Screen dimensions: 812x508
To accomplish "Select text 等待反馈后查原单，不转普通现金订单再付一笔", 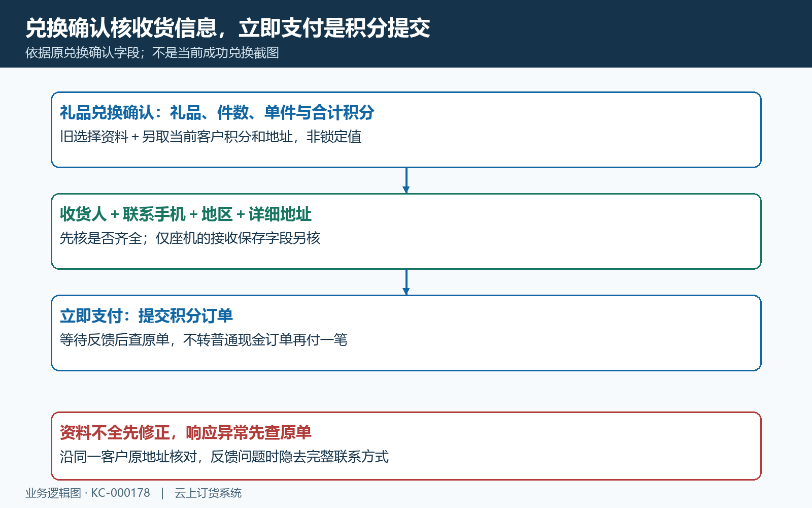I will click(x=204, y=340).
